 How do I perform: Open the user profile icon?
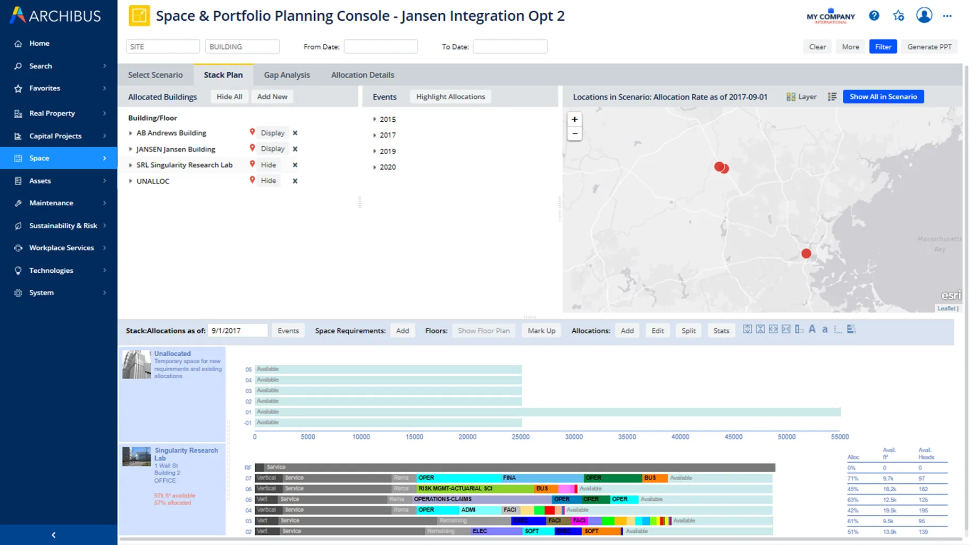(x=924, y=15)
